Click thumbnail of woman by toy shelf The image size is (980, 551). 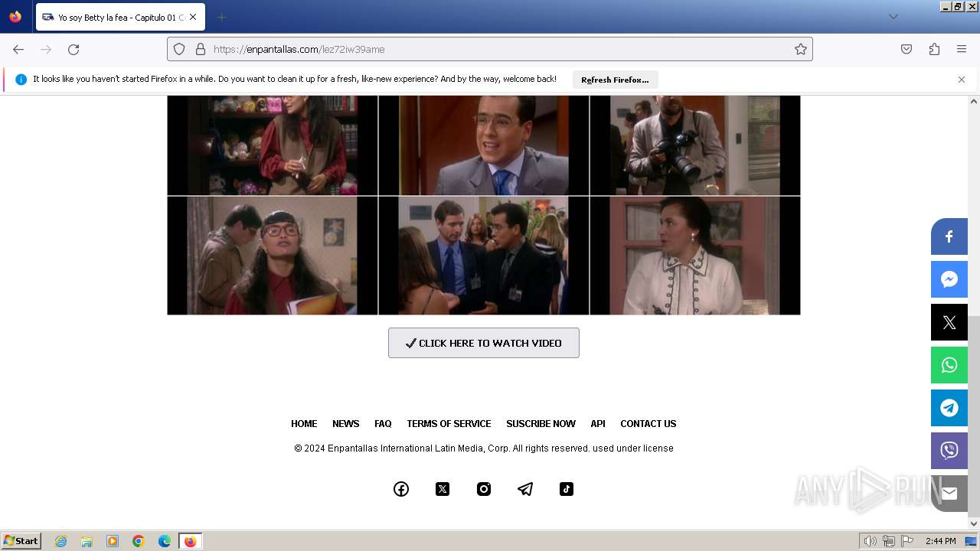[273, 145]
